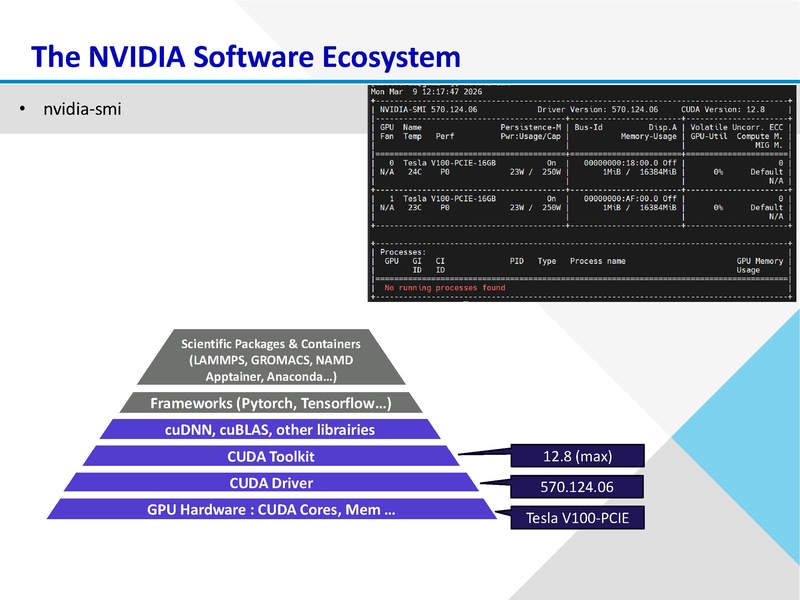Click the nvidia-smi terminal screenshot
This screenshot has height=600, width=800.
[575, 190]
